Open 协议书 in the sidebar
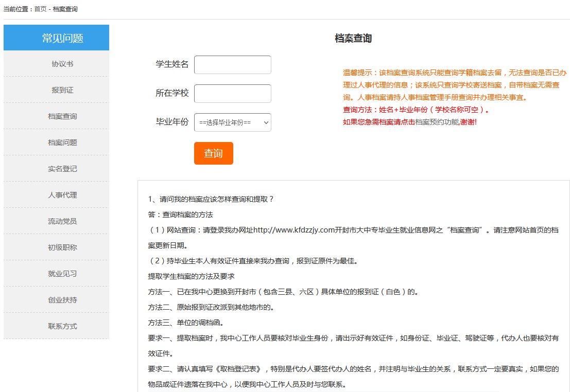This screenshot has width=570, height=392. click(x=62, y=64)
